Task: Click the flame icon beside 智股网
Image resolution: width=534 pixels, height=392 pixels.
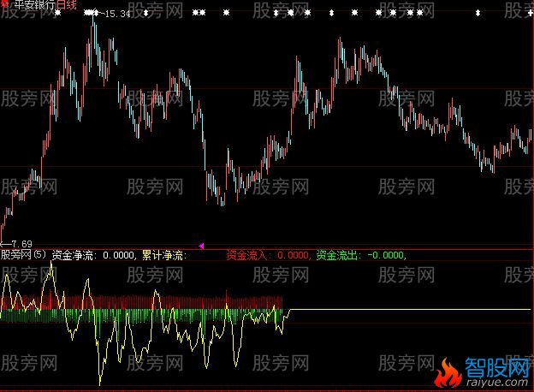Action: pos(448,374)
